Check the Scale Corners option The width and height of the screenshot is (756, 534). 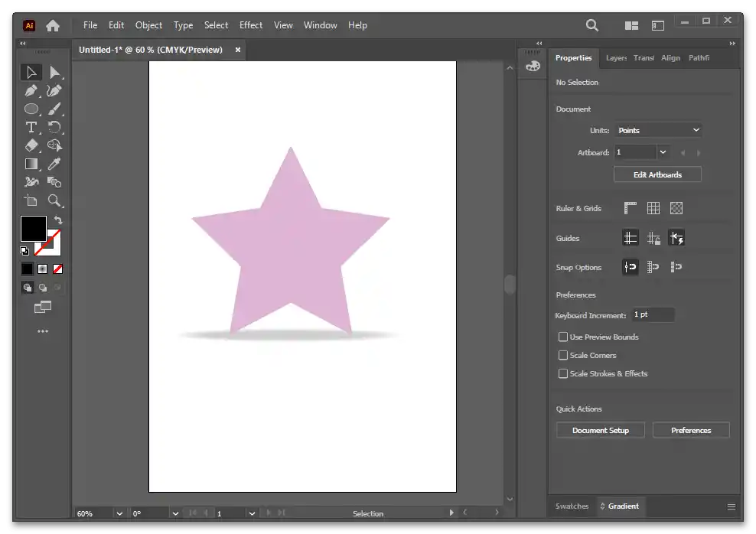(563, 355)
